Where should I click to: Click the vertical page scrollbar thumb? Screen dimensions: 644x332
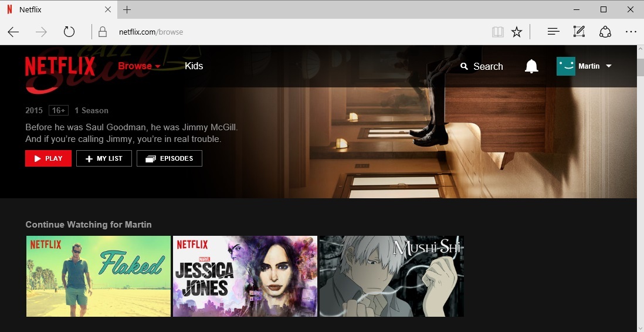pos(640,67)
